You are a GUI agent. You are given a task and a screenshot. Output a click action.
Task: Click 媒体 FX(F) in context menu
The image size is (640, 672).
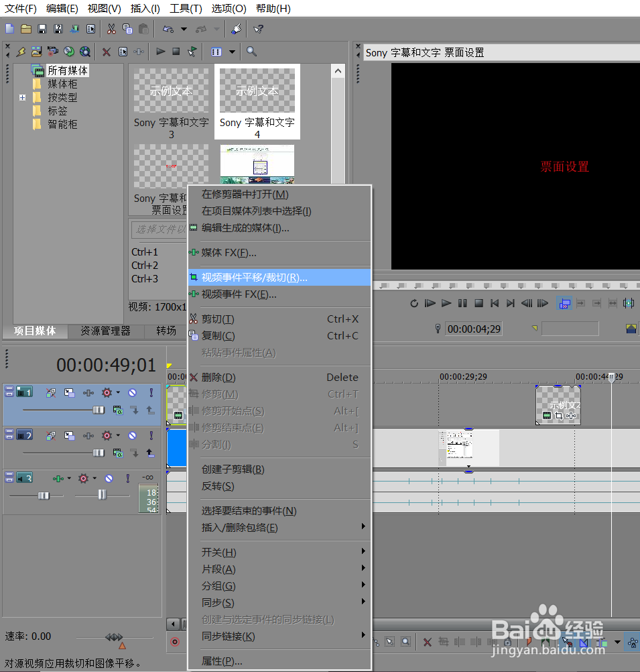pos(279,253)
